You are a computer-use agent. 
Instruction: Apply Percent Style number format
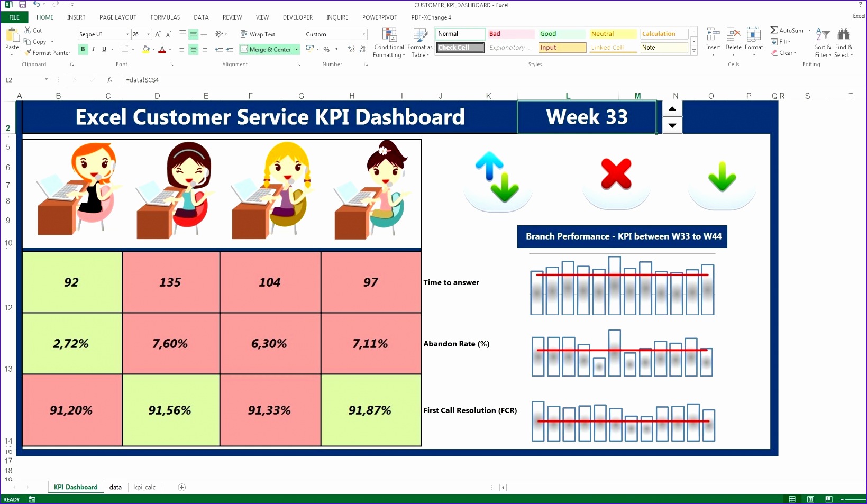click(326, 49)
